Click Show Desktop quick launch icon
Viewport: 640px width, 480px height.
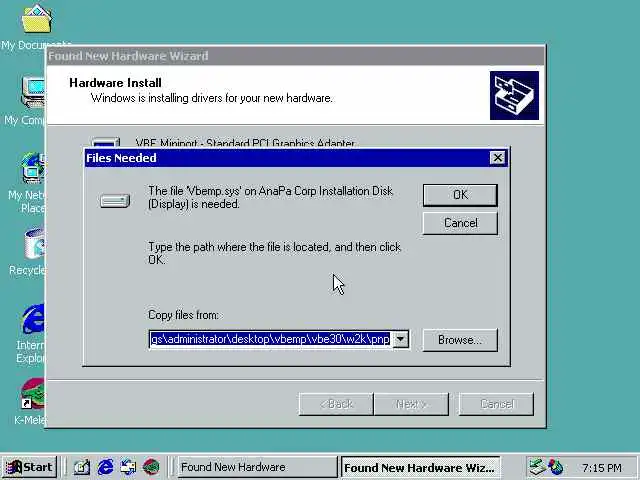(82, 467)
